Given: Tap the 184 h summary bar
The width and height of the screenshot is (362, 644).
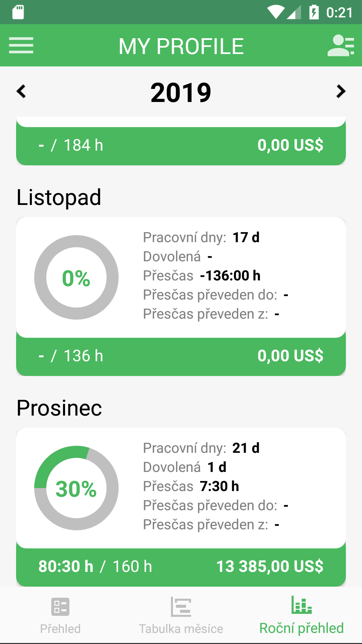Looking at the screenshot, I should pos(181,146).
